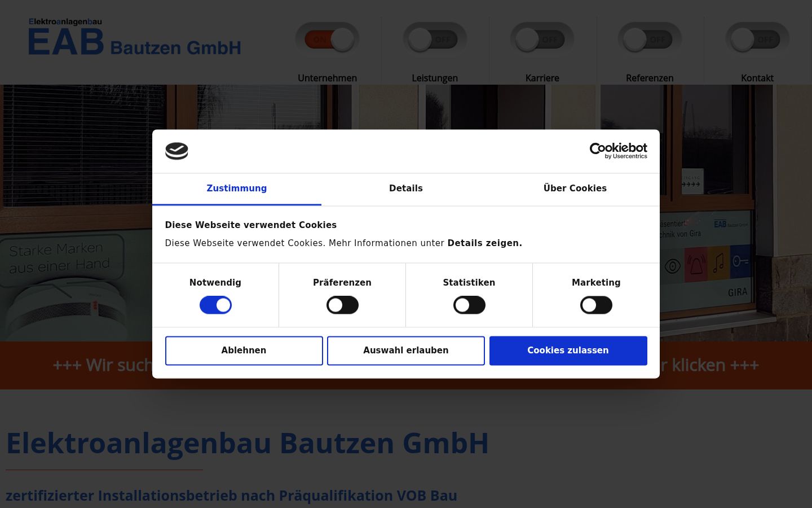Enable Marketing cookies

(x=596, y=305)
